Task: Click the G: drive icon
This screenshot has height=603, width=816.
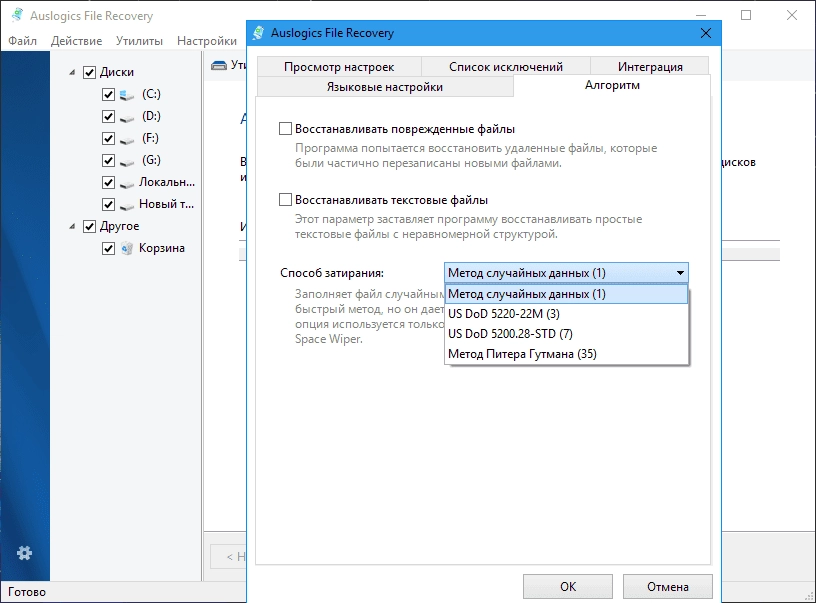Action: click(126, 161)
